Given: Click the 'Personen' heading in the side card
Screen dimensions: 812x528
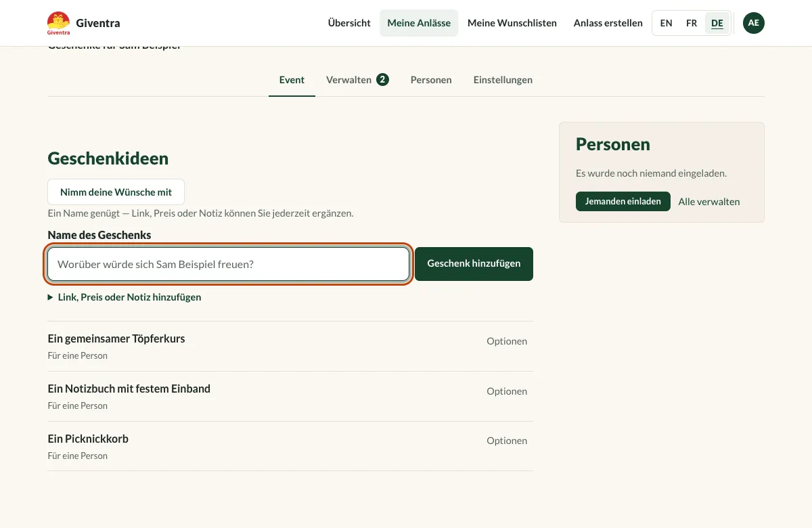Looking at the screenshot, I should coord(613,144).
